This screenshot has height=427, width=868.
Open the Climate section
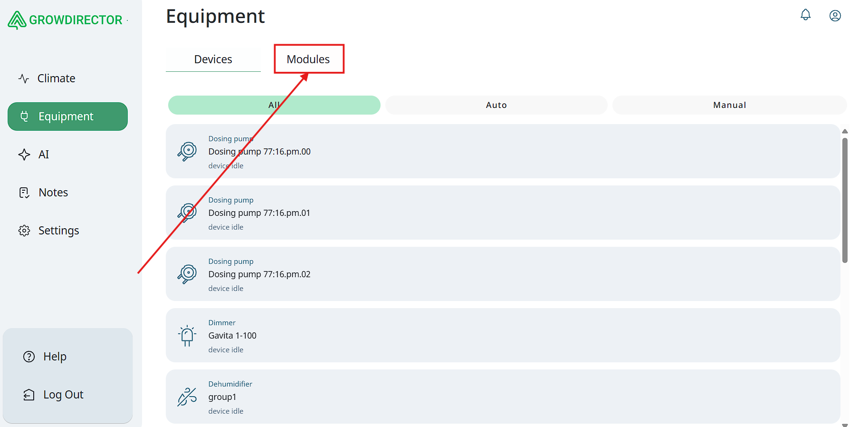point(56,78)
